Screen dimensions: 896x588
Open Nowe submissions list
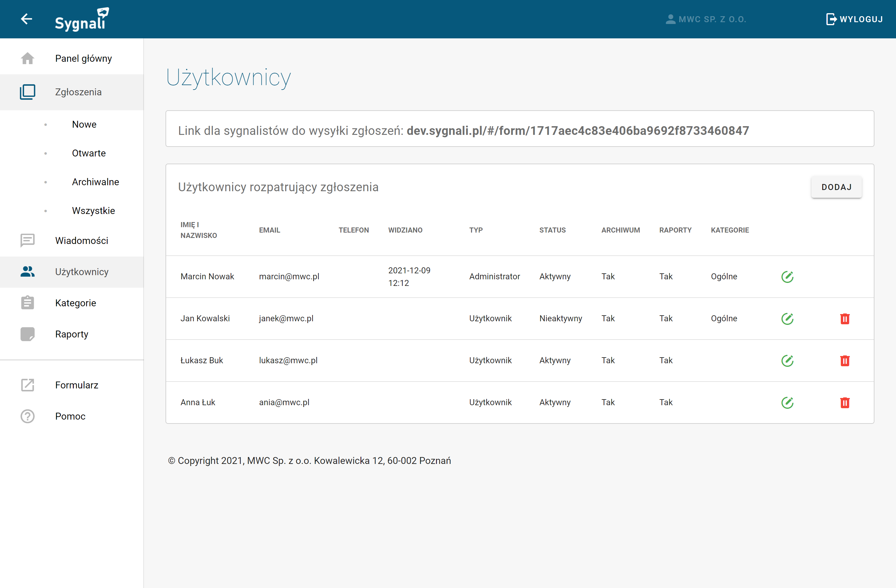84,124
